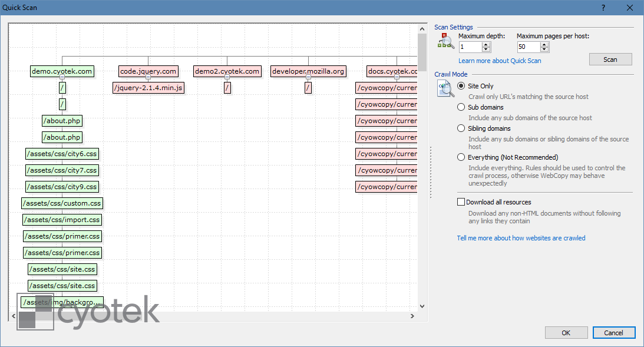Cancel the Quick Scan dialog

tap(613, 332)
